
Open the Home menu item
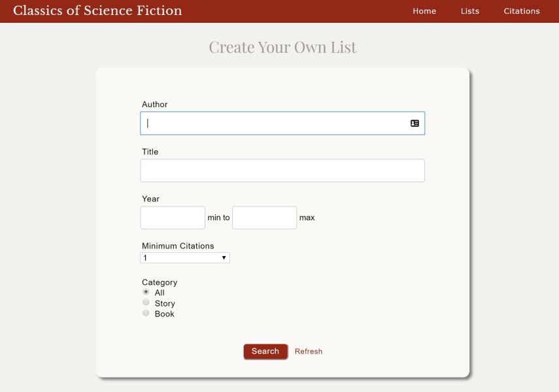pyautogui.click(x=424, y=11)
